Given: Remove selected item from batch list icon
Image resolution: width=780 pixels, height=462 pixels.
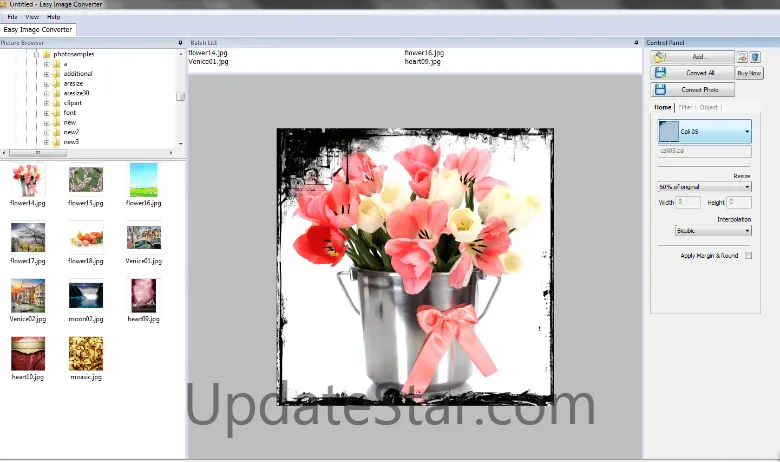Looking at the screenshot, I should 742,57.
